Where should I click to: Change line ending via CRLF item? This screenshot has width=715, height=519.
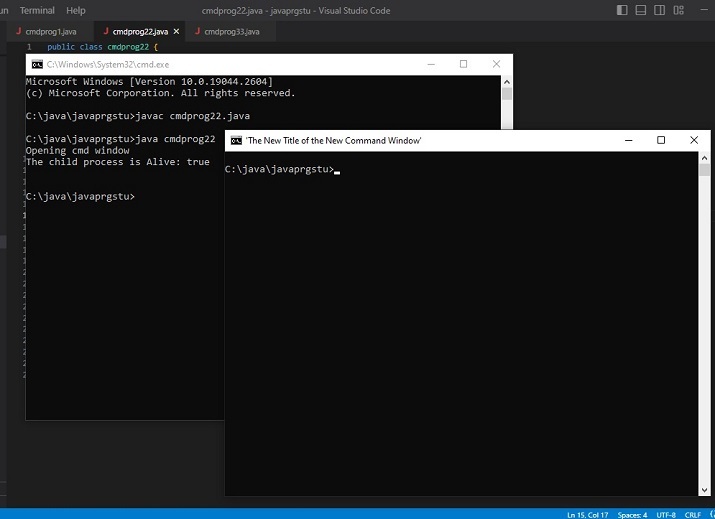pyautogui.click(x=693, y=515)
